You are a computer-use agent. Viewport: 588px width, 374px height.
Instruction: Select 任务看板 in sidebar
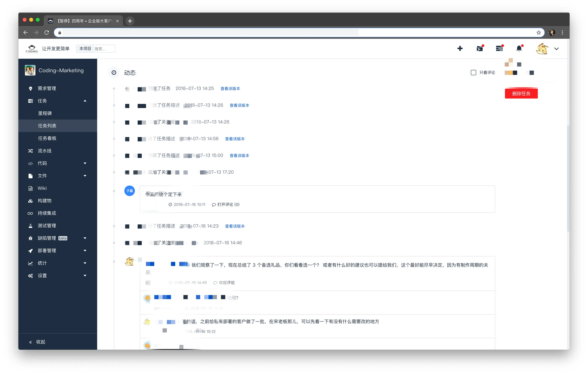(47, 138)
